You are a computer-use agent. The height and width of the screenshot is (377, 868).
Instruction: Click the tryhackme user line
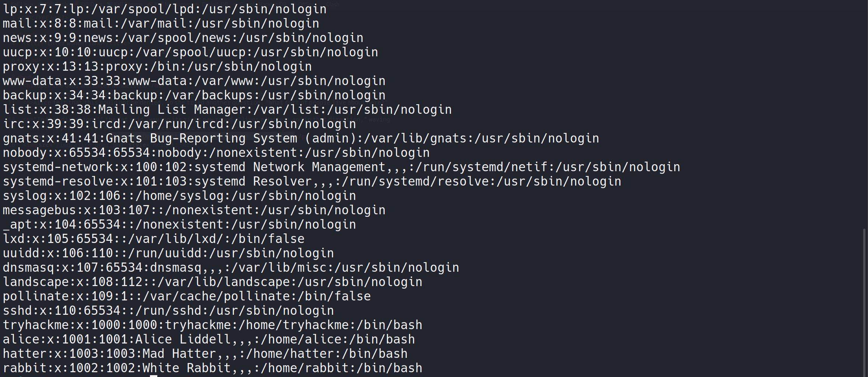(212, 325)
